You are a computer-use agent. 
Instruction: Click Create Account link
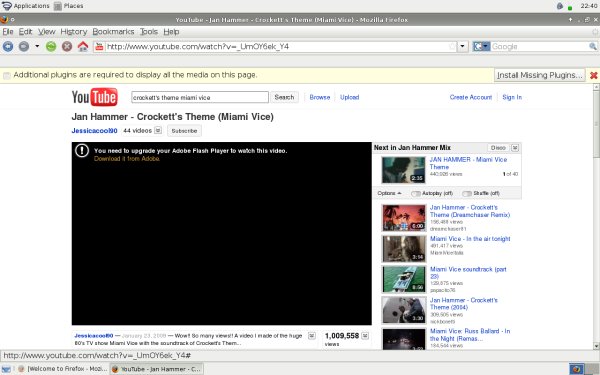pos(471,97)
